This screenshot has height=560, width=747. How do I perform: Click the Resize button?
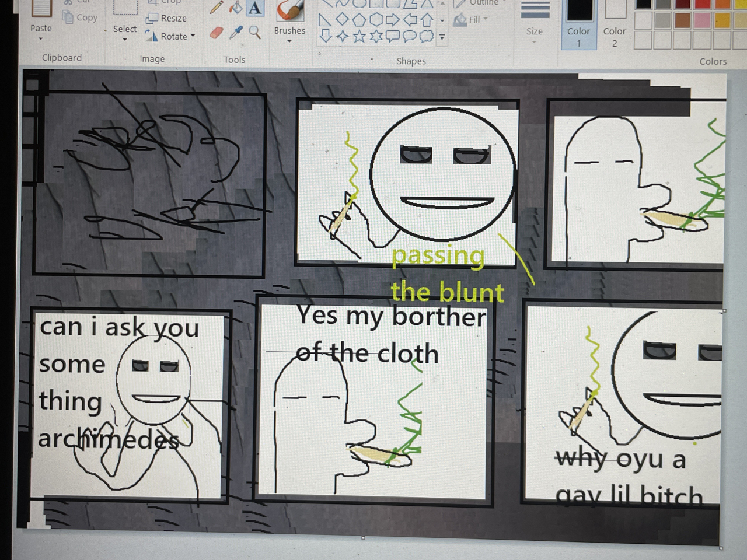point(167,19)
